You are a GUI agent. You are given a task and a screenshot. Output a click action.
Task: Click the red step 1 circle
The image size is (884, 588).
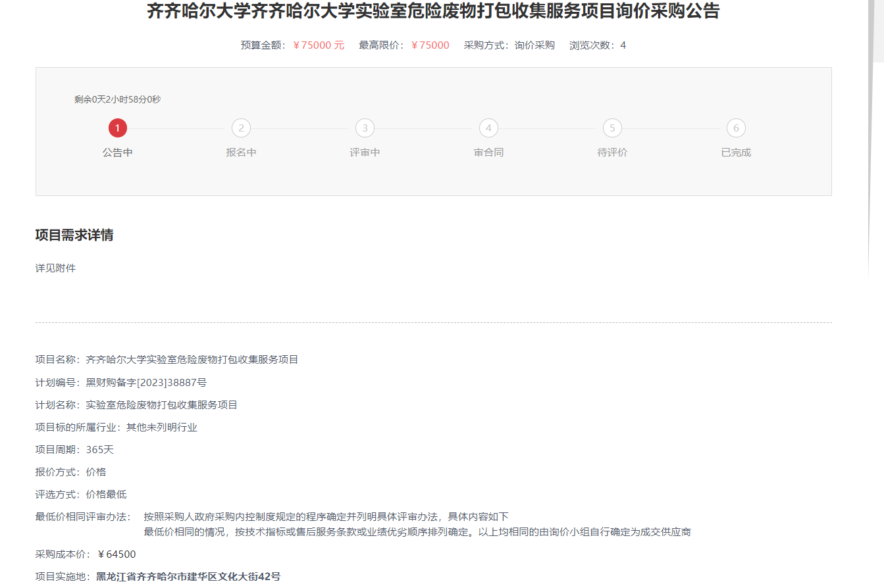click(117, 128)
